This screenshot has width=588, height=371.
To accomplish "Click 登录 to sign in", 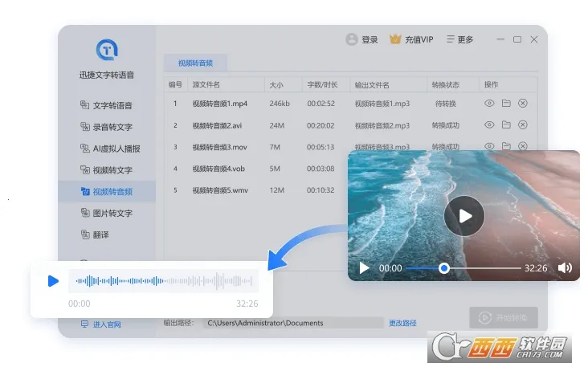I will point(361,39).
